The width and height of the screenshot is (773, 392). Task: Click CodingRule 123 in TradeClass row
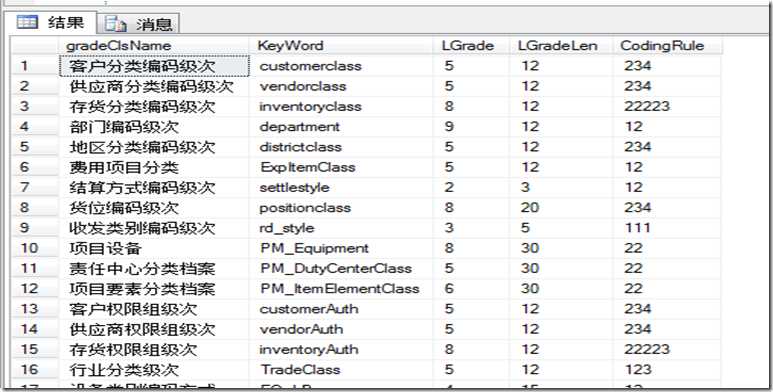coord(668,369)
